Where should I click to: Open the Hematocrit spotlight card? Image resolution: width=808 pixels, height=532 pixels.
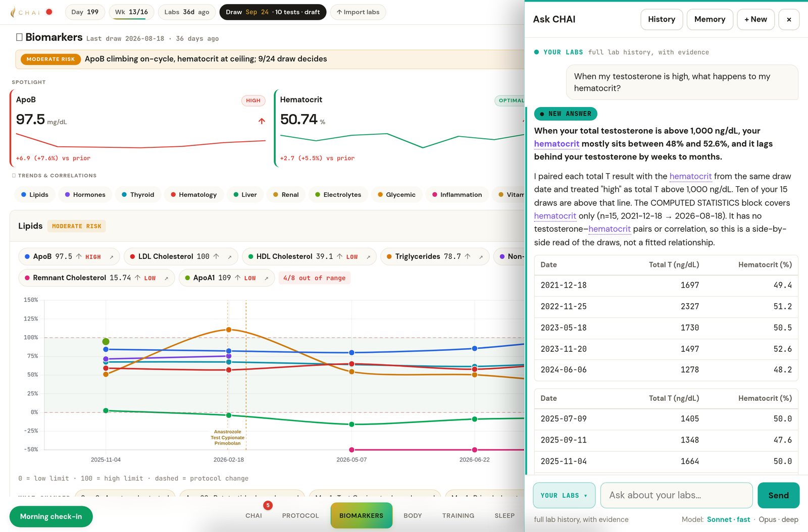click(400, 128)
